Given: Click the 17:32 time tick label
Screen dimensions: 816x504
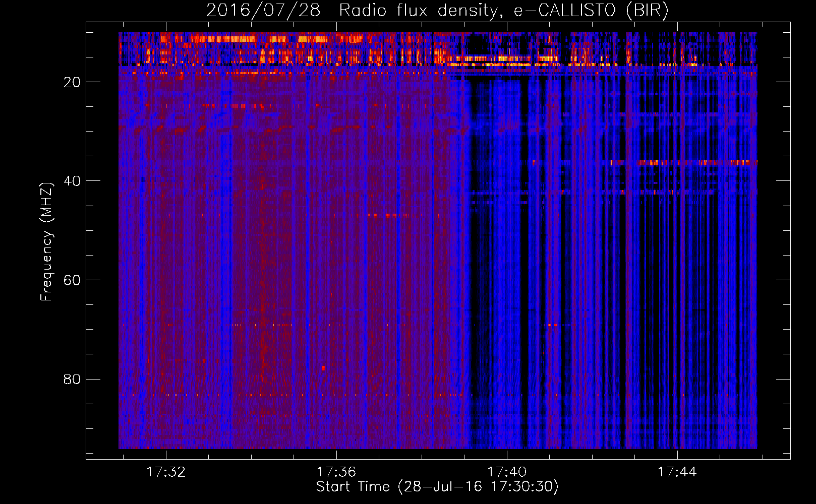Looking at the screenshot, I should 166,472.
